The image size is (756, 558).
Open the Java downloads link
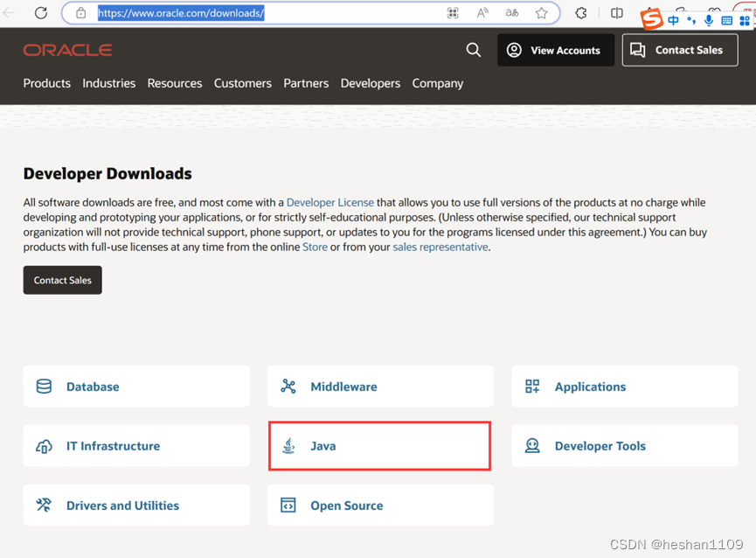click(323, 446)
